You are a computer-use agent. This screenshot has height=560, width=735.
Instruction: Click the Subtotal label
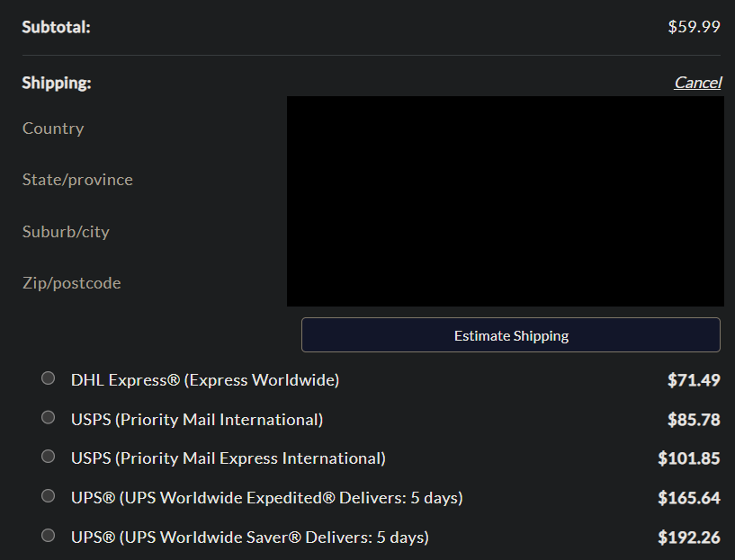click(x=57, y=27)
